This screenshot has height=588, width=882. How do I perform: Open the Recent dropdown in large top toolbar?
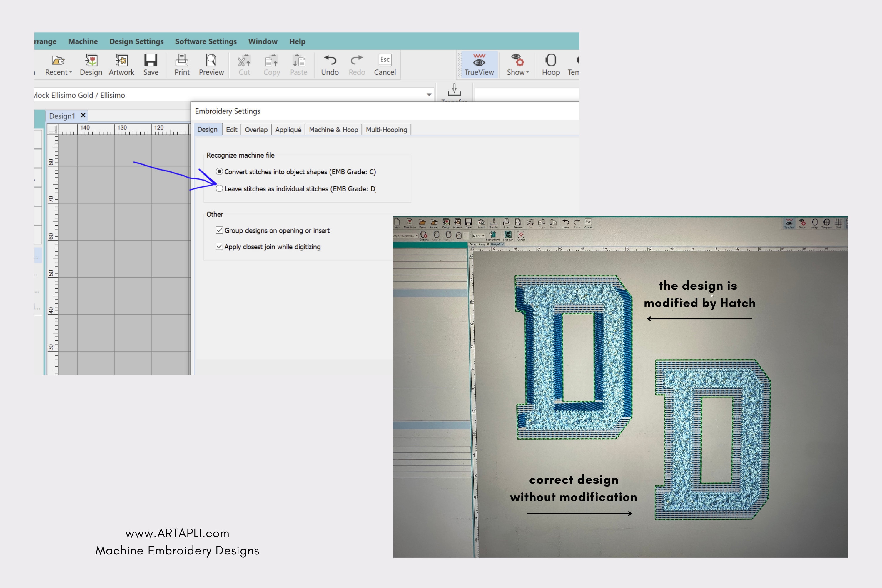click(59, 65)
